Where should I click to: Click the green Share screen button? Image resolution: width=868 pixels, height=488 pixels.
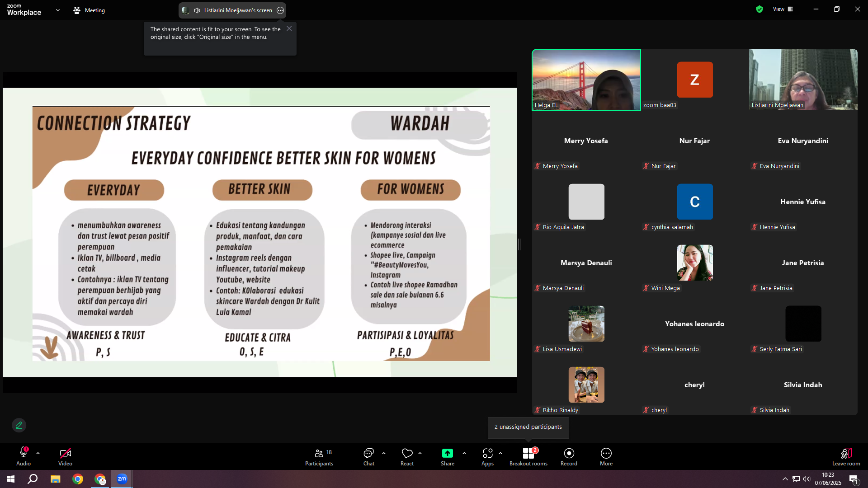point(448,456)
